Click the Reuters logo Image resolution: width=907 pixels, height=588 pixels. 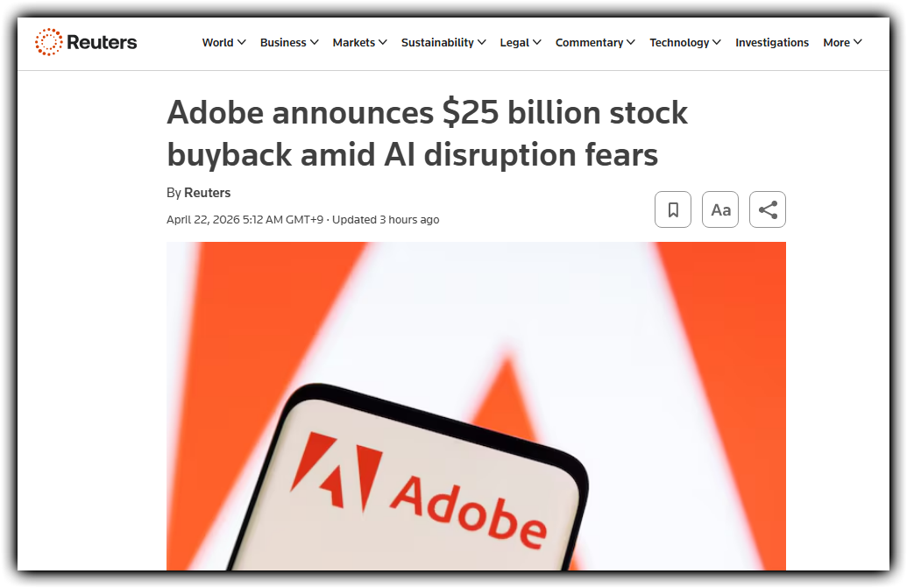(86, 42)
